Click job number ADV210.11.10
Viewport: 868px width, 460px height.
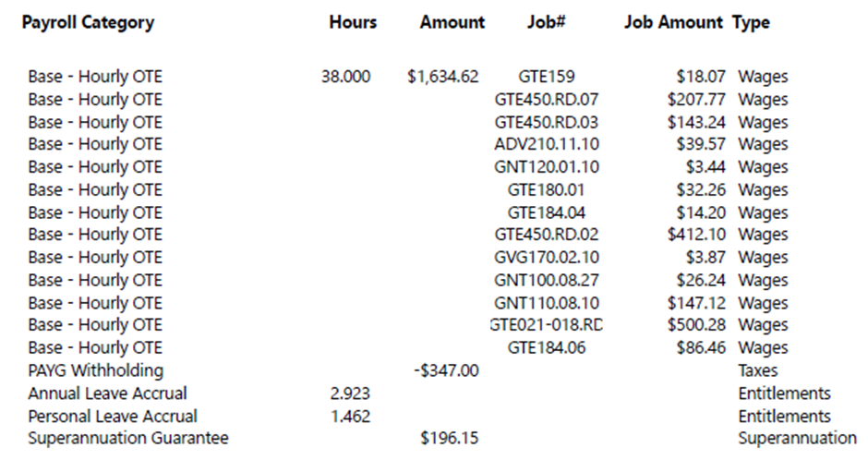coord(546,145)
